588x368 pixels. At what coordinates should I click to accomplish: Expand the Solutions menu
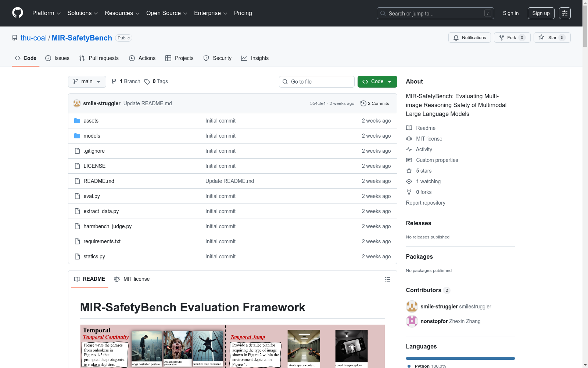[83, 13]
